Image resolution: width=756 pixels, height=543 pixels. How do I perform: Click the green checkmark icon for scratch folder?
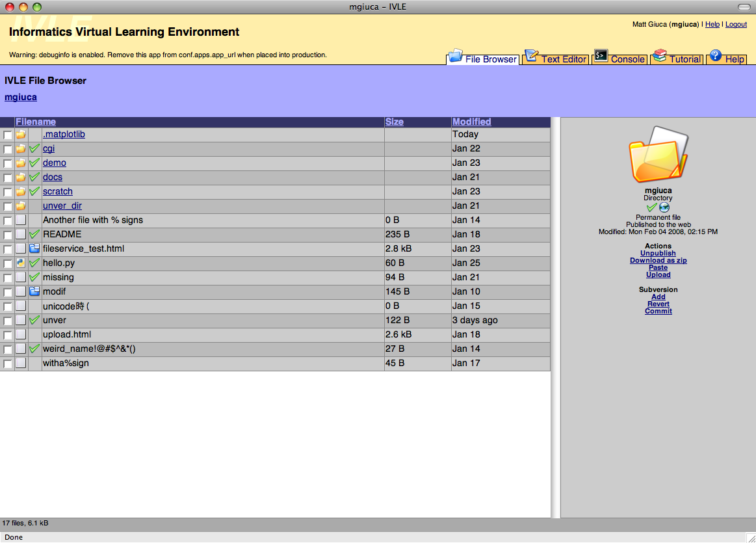pyautogui.click(x=34, y=191)
